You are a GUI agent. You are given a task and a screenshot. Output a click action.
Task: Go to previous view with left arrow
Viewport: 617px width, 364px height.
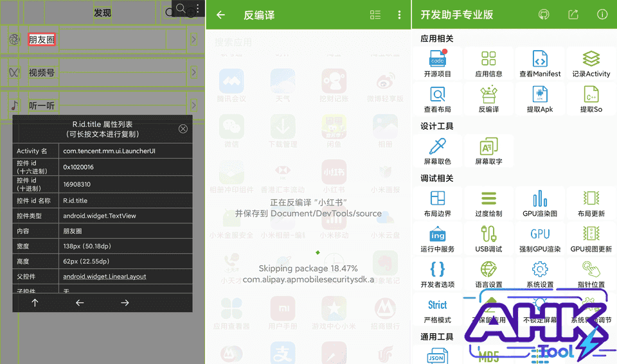coord(80,302)
